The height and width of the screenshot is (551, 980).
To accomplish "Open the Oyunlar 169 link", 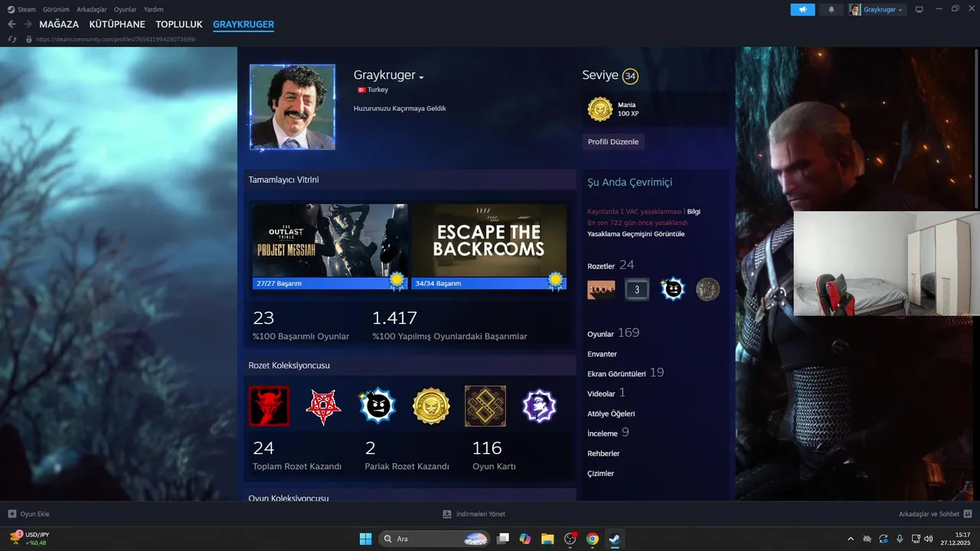I will pos(613,334).
